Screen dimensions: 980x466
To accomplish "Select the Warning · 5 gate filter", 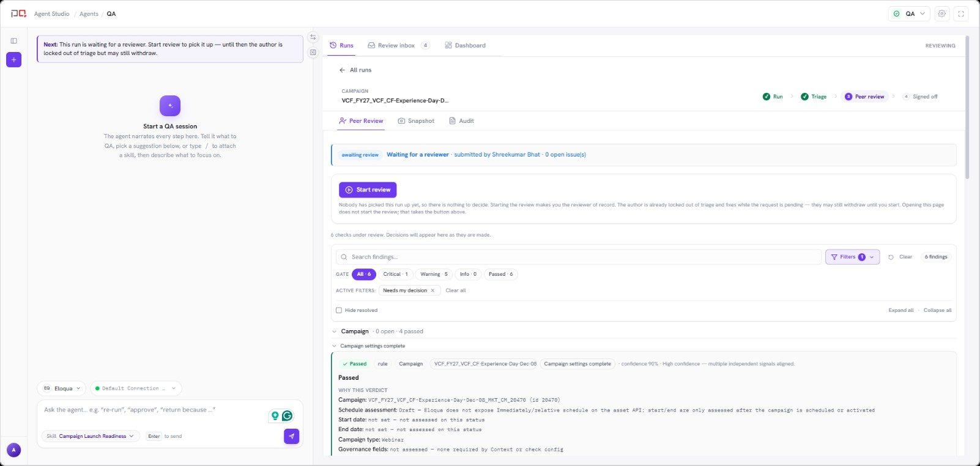I will tap(434, 274).
